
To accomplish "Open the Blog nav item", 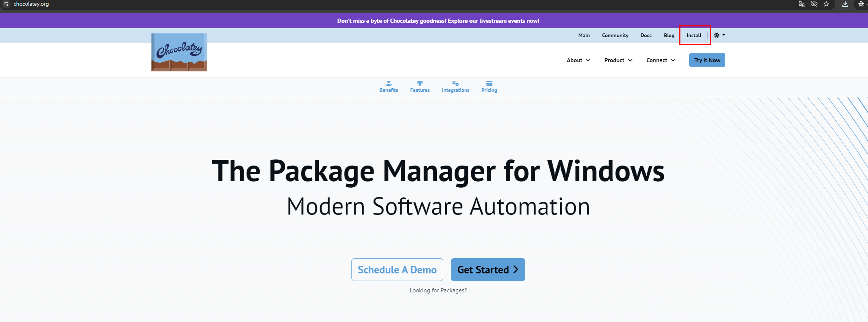I will coord(669,35).
